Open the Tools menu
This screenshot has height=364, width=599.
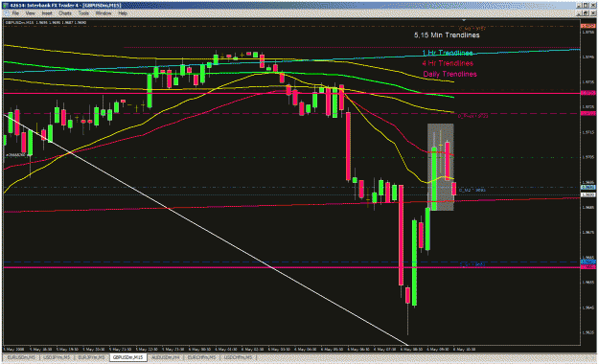(x=83, y=13)
